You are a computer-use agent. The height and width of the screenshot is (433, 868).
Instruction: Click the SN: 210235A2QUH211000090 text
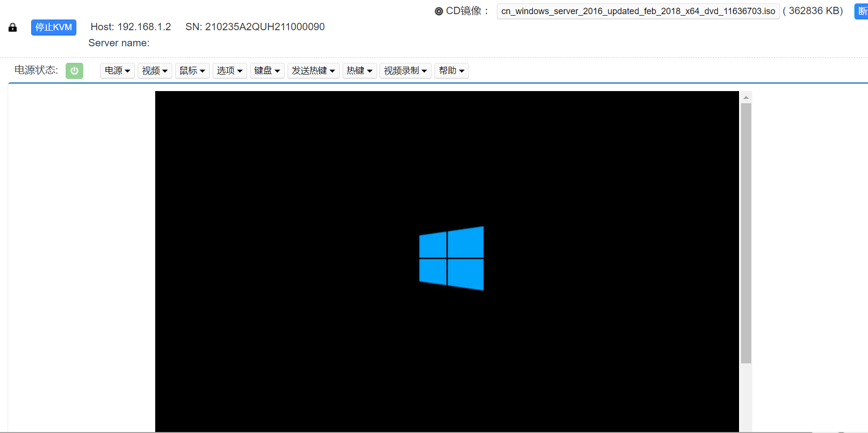coord(255,27)
